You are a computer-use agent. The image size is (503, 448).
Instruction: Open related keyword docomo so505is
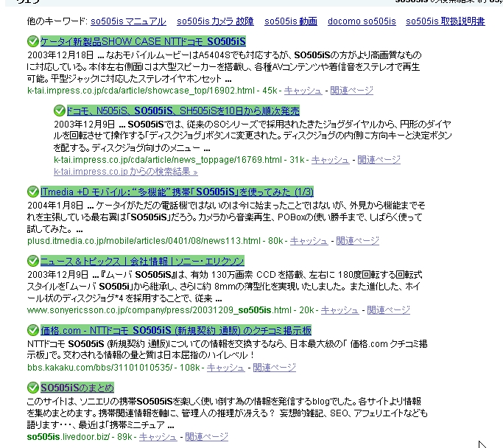(x=362, y=21)
